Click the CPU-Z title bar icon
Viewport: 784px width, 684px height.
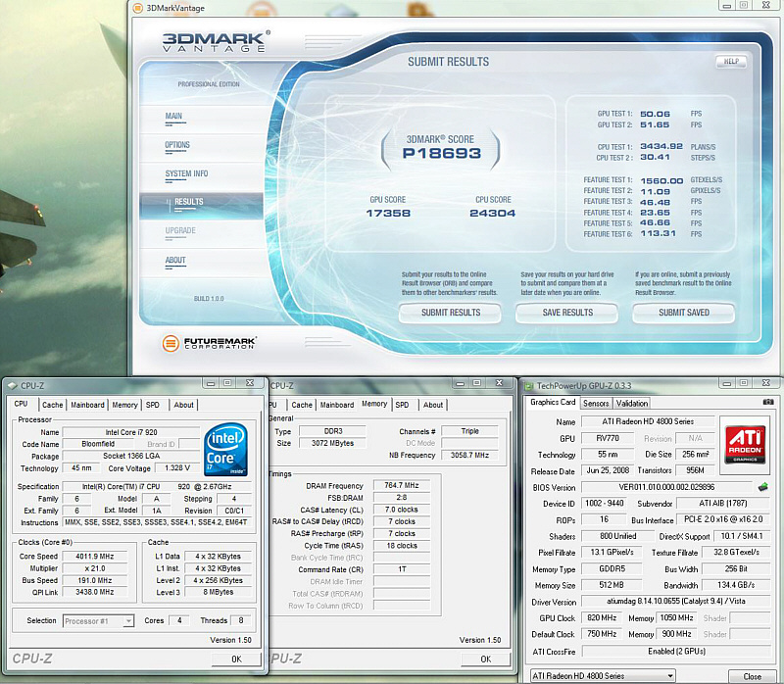click(13, 385)
